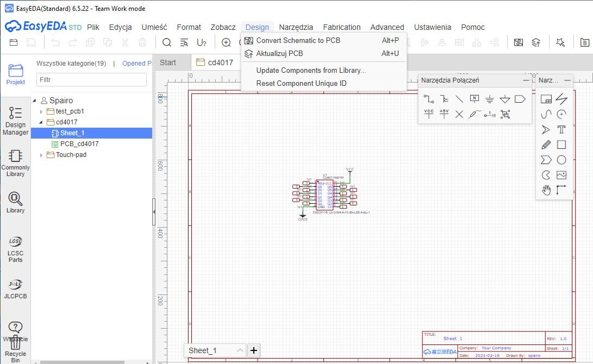593x364 pixels.
Task: Select the Bezier curve tool
Action: pyautogui.click(x=546, y=114)
